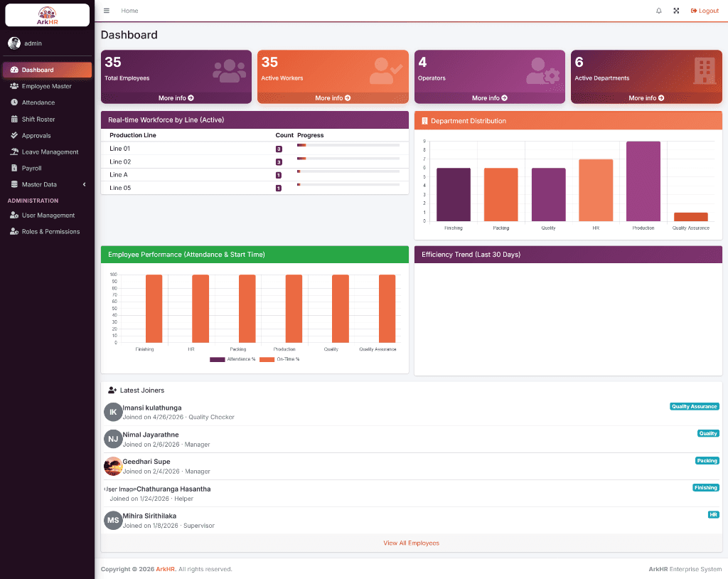Click the Shift Roster calendar icon
This screenshot has height=579, width=728.
point(14,119)
